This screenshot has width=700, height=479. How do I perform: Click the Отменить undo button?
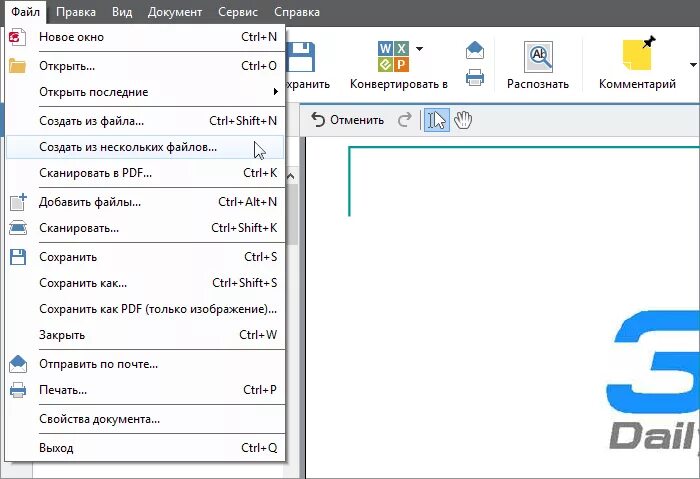347,120
